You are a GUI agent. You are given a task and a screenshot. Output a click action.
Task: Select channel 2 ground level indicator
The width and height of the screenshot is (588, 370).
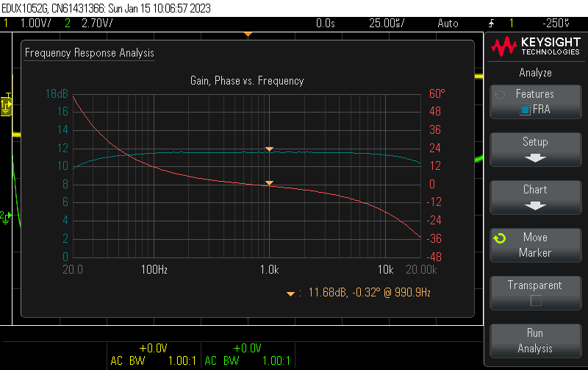(6, 217)
